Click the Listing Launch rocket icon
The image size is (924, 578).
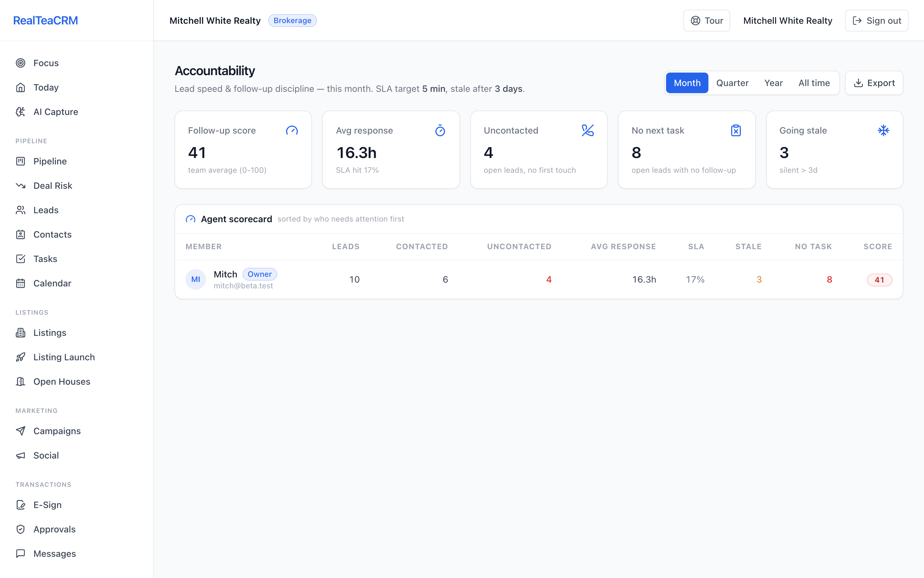21,357
